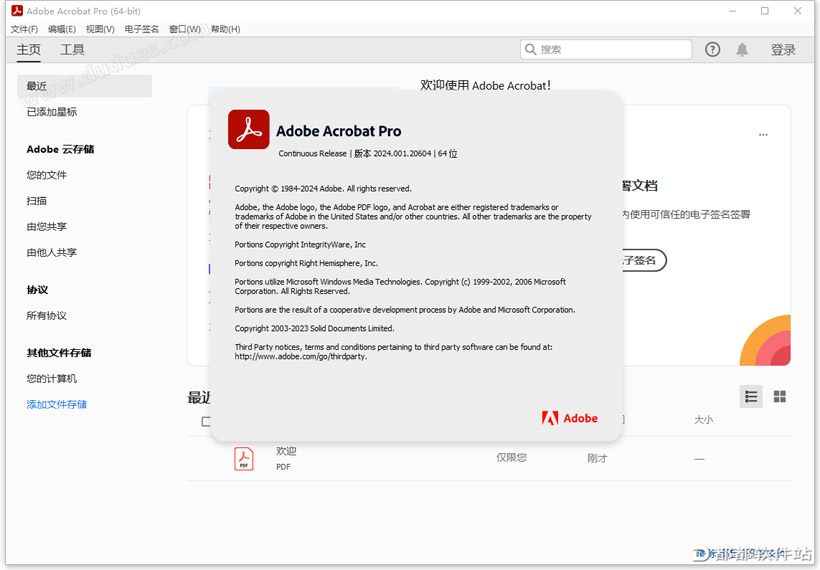Open 所有协议 in the sidebar
The width and height of the screenshot is (820, 570).
tap(47, 315)
